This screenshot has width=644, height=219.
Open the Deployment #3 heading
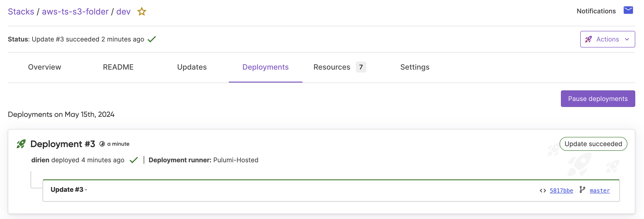pyautogui.click(x=63, y=144)
